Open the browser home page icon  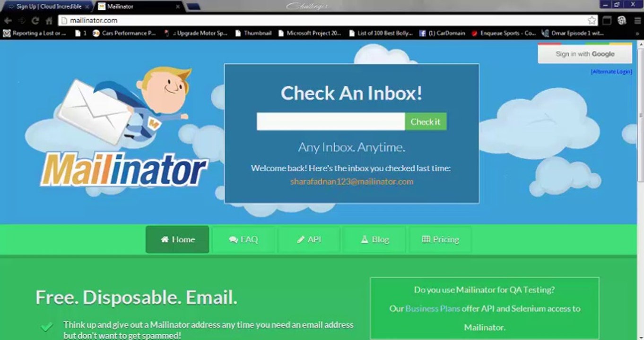[x=49, y=21]
